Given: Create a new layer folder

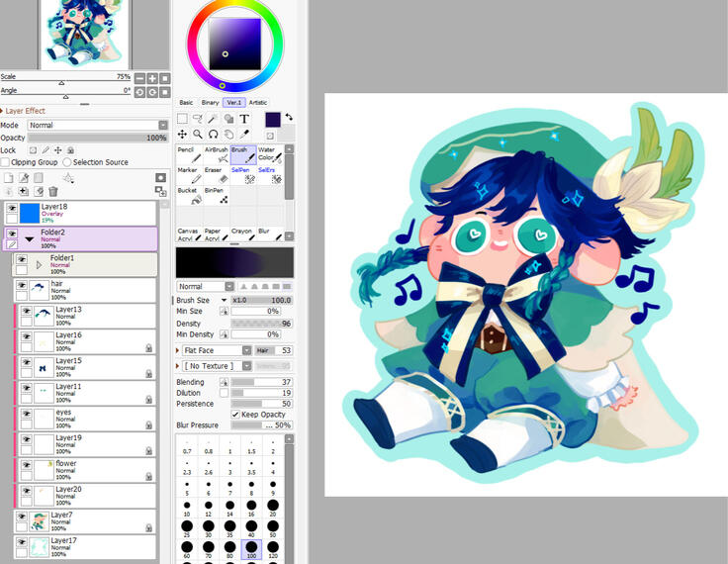Looking at the screenshot, I should pos(39,177).
